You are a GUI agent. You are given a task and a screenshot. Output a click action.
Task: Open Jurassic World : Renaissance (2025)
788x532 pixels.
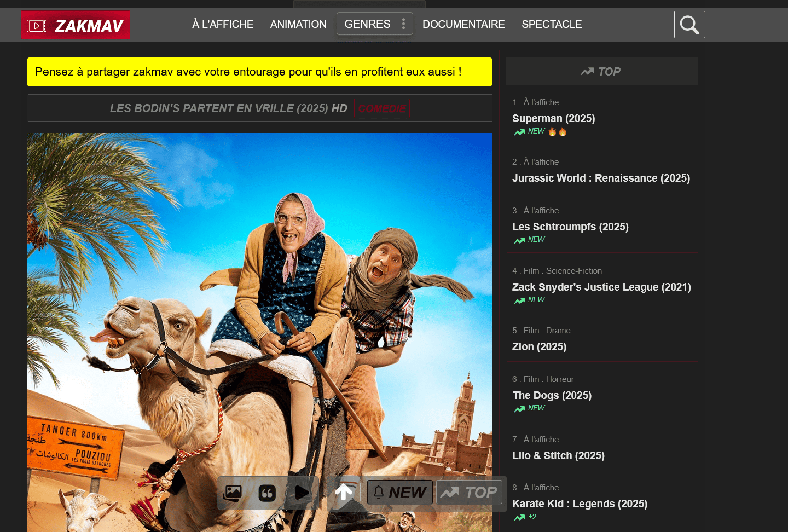click(601, 178)
